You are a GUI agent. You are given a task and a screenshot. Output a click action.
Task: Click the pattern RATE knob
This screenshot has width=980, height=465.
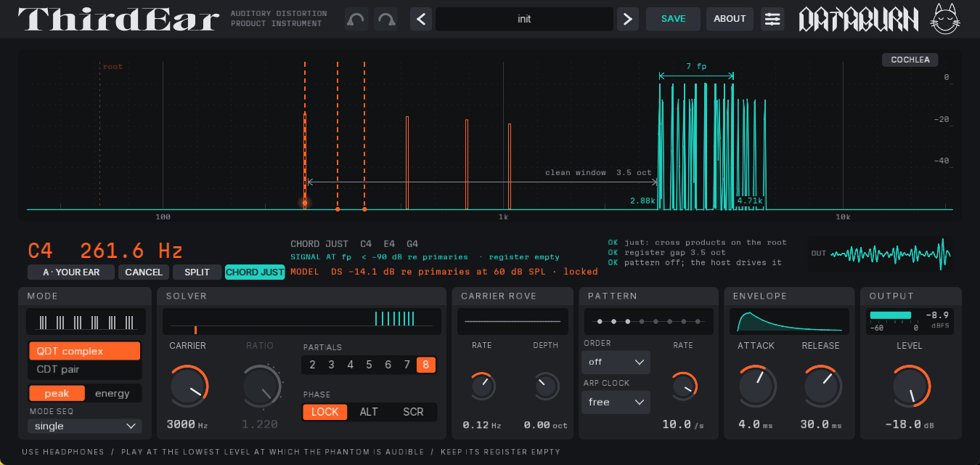(683, 387)
